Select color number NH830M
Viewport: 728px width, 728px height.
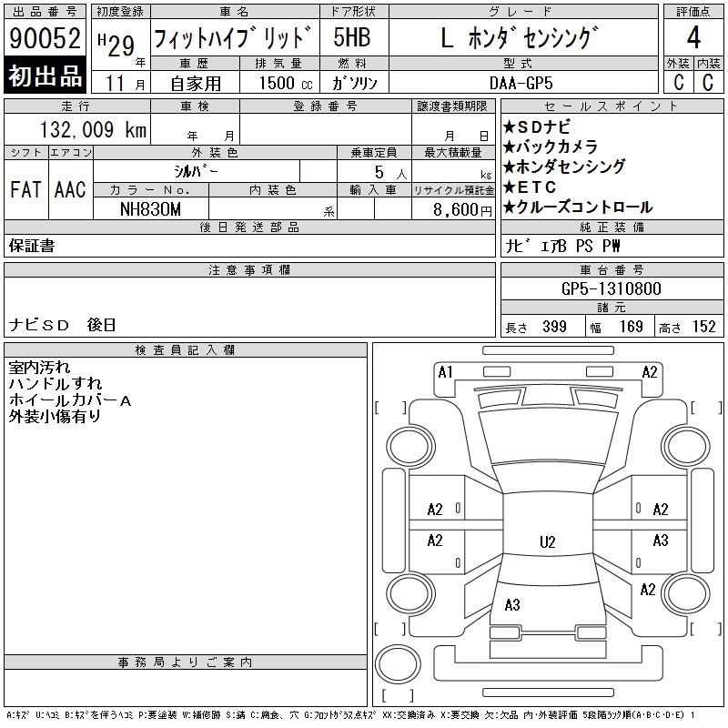tap(150, 209)
